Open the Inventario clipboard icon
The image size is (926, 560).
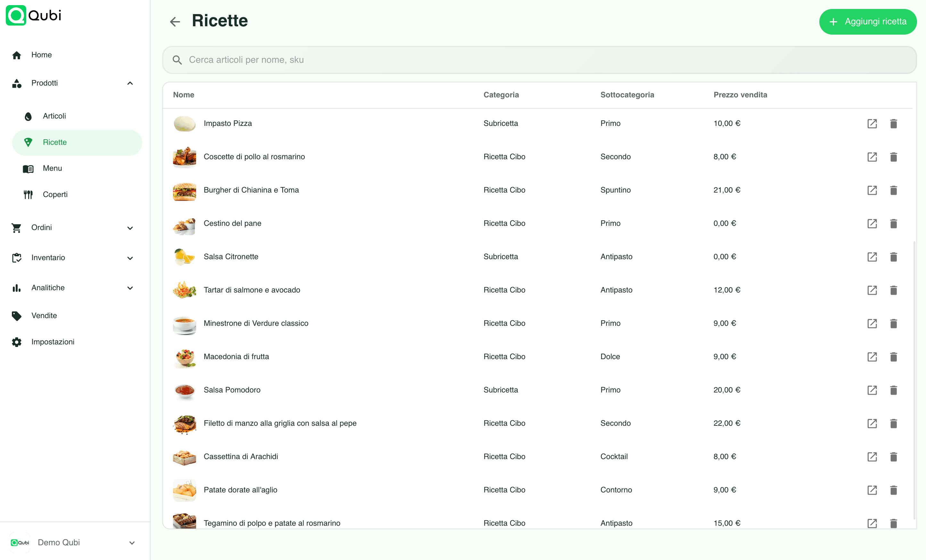17,258
